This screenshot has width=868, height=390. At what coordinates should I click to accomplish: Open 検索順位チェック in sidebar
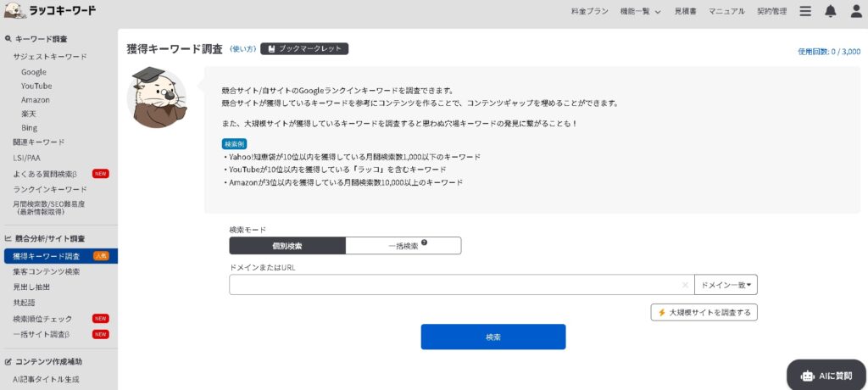point(42,319)
